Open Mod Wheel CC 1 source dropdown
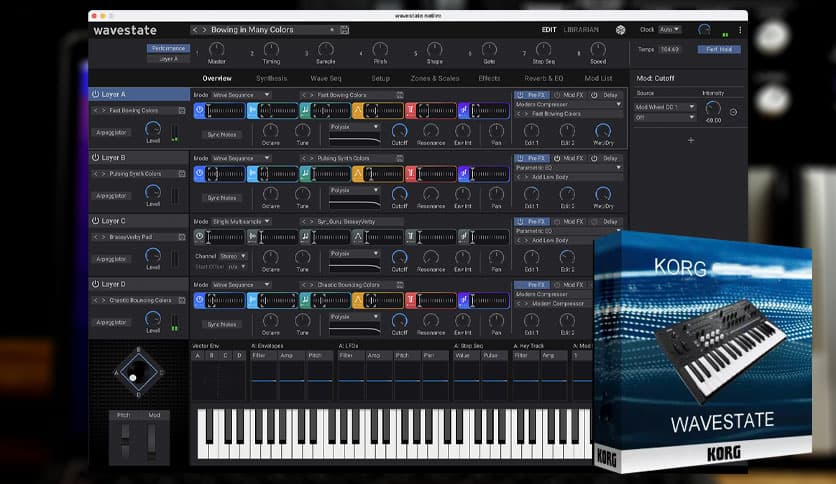 [x=665, y=107]
